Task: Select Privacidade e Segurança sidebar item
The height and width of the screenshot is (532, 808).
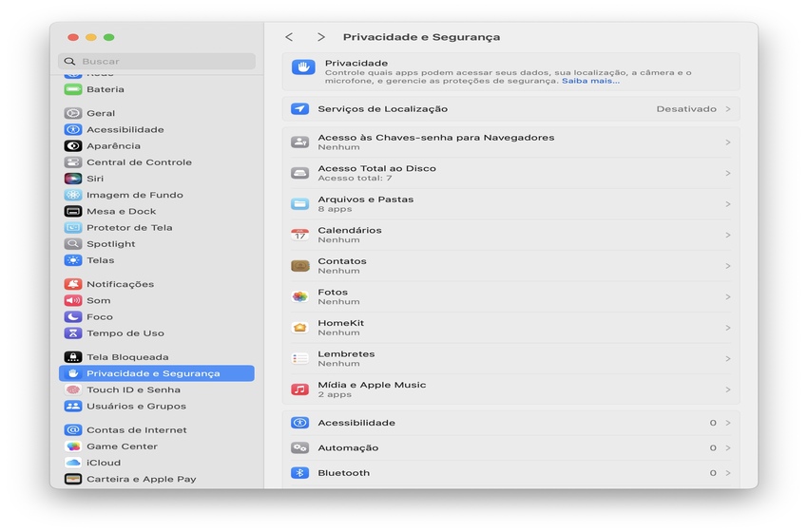Action: tap(157, 373)
